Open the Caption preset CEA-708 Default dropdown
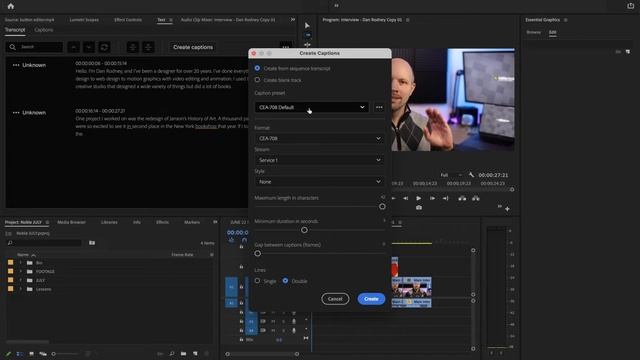640x360 pixels. pyautogui.click(x=312, y=107)
